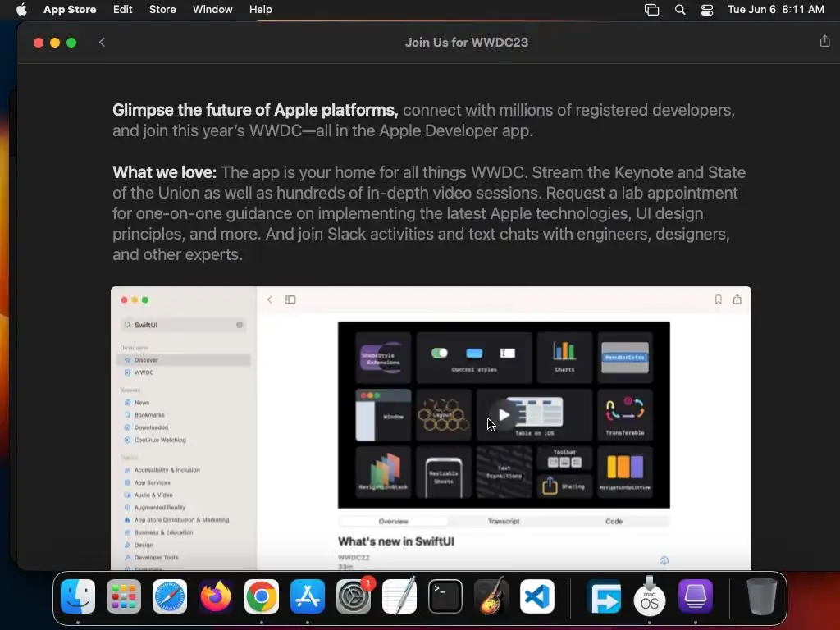Show the date and time Tue Jun 6 8:11 AM

point(776,9)
